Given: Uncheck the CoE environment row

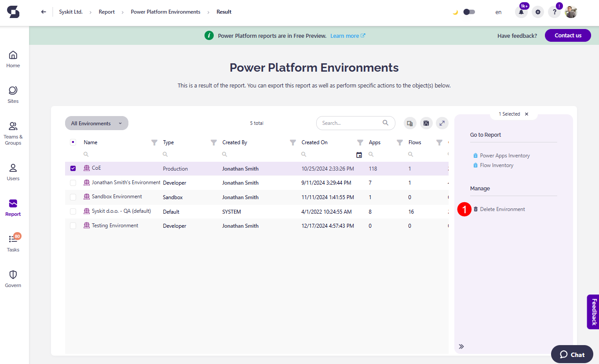Looking at the screenshot, I should click(73, 168).
